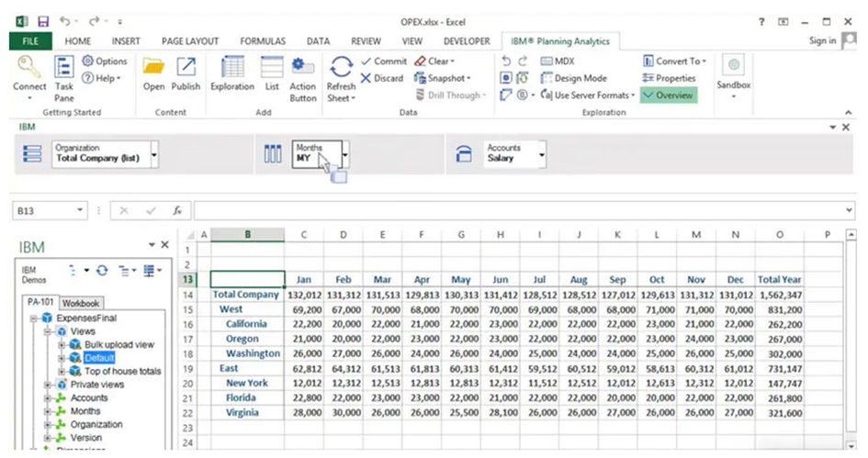Screen dimensions: 868x458
Task: Select the Version dimension in tree
Action: pyautogui.click(x=85, y=438)
